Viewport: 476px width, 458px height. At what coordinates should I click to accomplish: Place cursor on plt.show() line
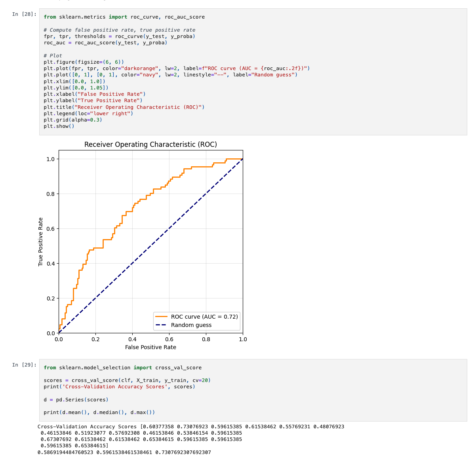point(59,126)
